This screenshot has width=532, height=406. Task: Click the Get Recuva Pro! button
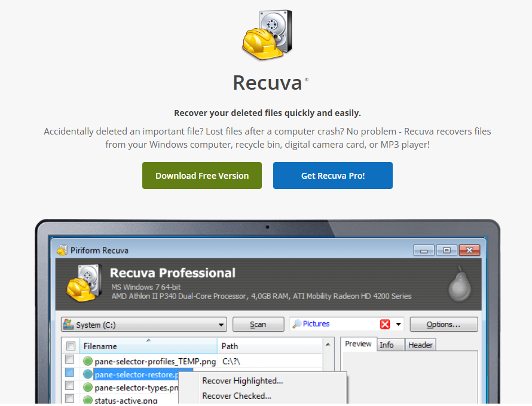pyautogui.click(x=333, y=176)
